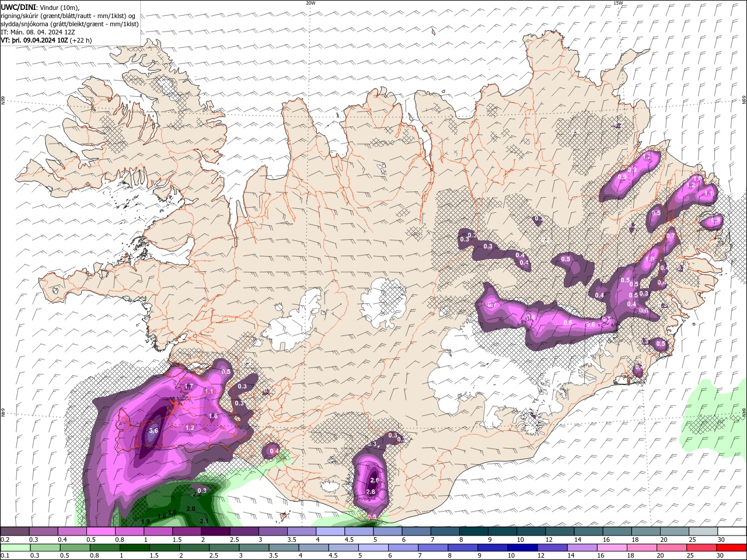Viewport: 747px width, 560px height.
Task: Pick the violet swatch between 12 and 14, lower legend
Action: 551,548
